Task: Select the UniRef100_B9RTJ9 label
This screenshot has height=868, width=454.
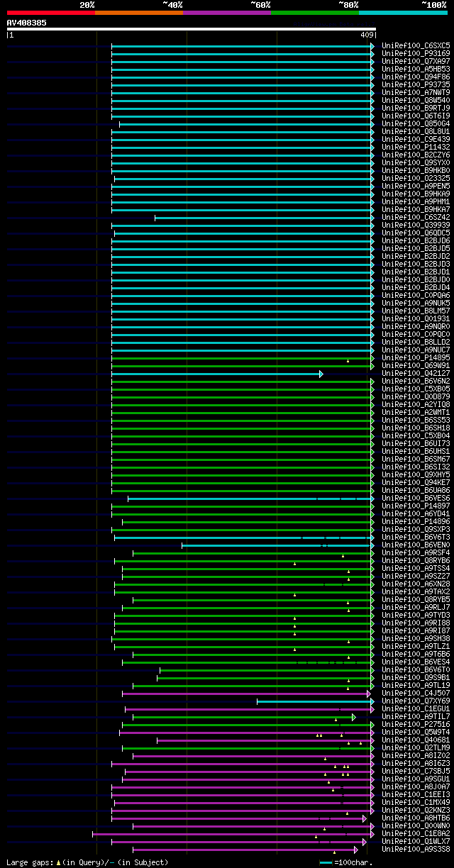Action: coord(416,108)
